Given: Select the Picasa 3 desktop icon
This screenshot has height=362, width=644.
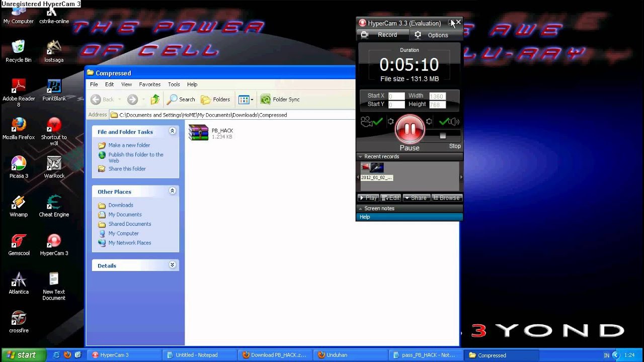Looking at the screenshot, I should (19, 167).
